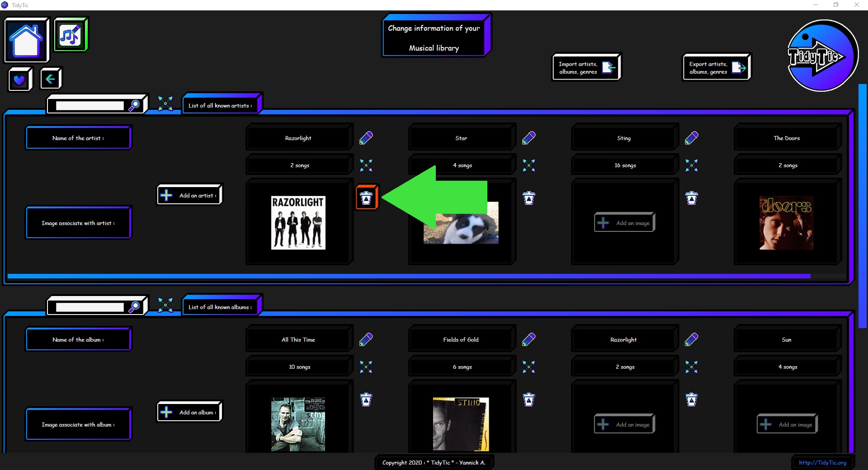Click the album search input field
The height and width of the screenshot is (470, 868).
pos(90,307)
